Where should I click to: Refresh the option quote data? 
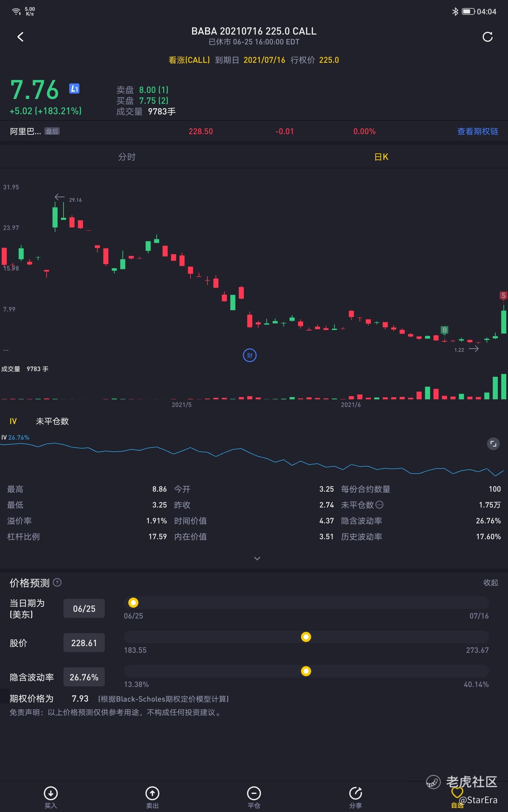487,36
